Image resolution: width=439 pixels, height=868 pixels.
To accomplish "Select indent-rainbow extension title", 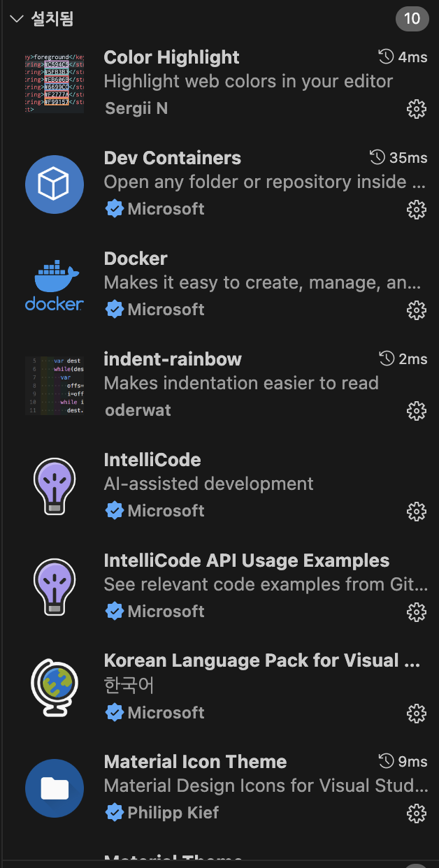I will (173, 359).
